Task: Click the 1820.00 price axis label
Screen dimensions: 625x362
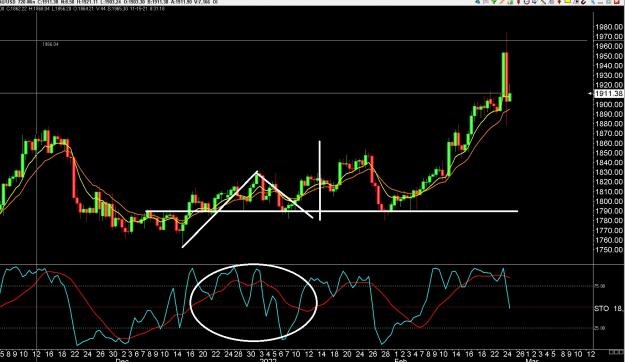Action: pos(609,182)
